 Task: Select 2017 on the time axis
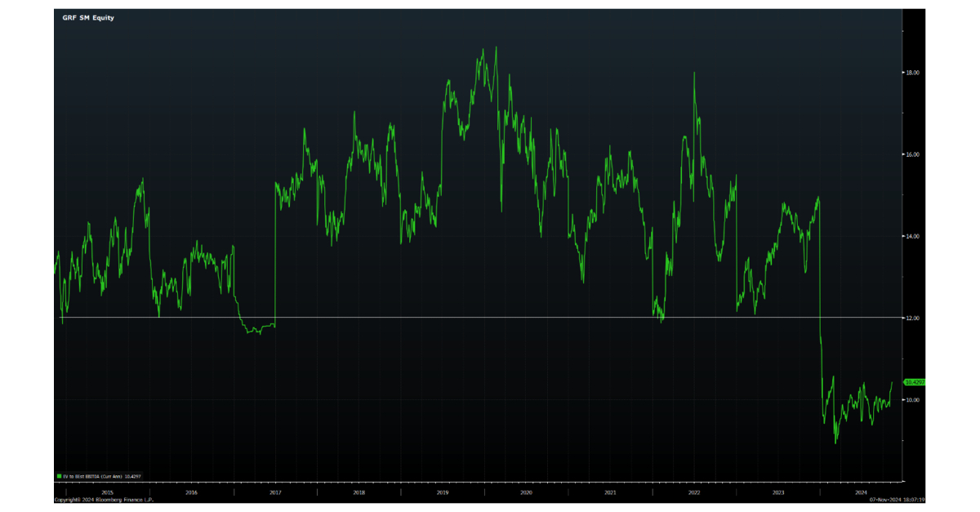point(275,492)
